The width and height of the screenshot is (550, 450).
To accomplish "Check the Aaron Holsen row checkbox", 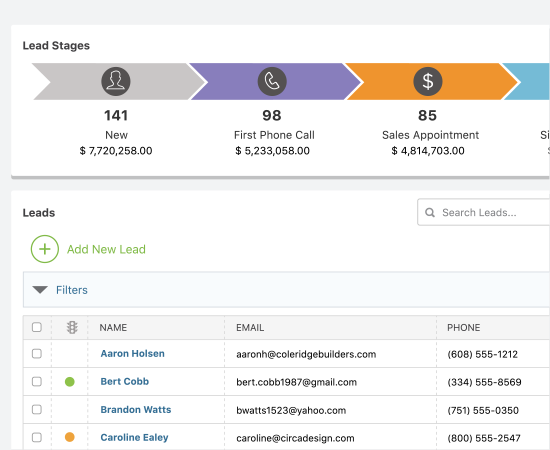I will tap(37, 354).
